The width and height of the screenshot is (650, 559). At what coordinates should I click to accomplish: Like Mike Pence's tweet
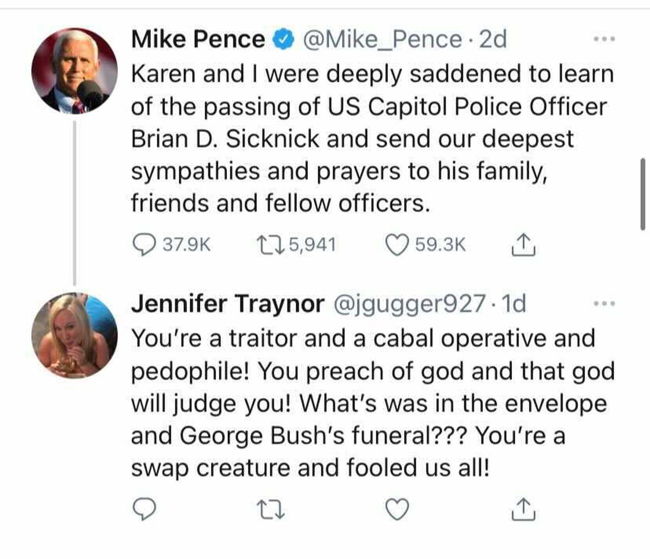coord(399,245)
